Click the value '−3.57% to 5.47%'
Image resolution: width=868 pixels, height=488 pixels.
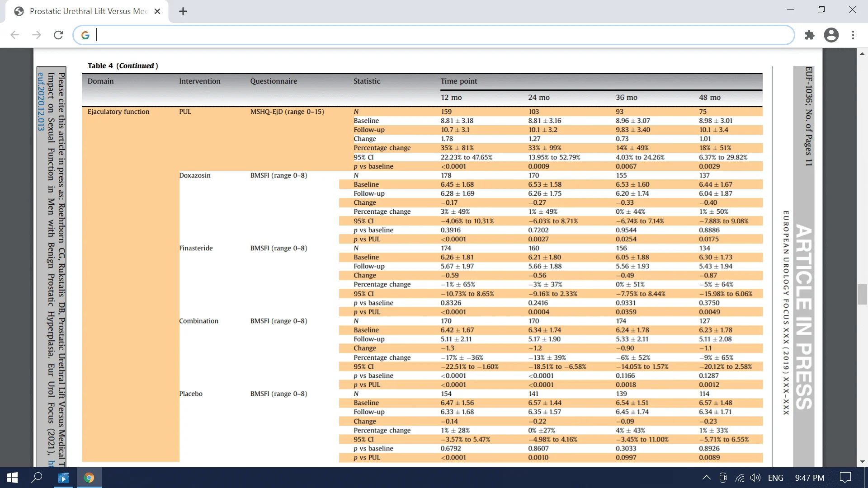click(465, 439)
